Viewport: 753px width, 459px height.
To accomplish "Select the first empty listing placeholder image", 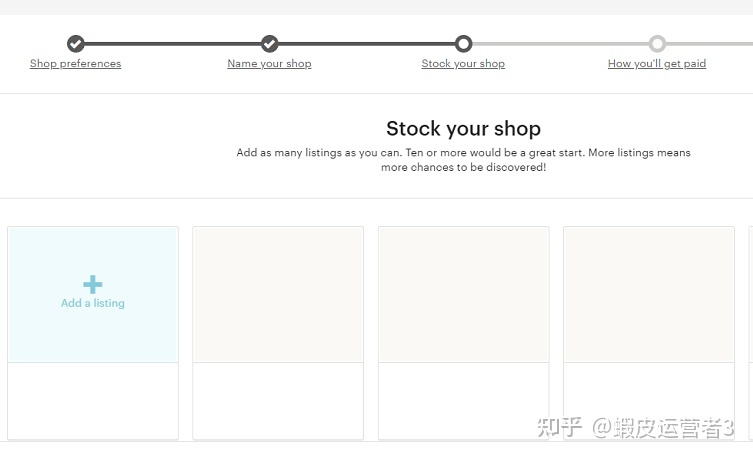I will click(x=278, y=294).
